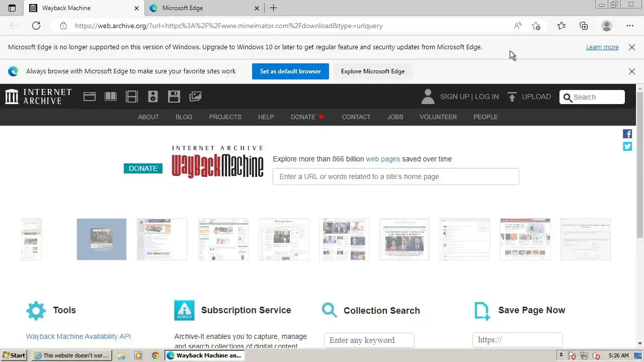The width and height of the screenshot is (644, 362).
Task: Open Wayback Machine Availability API link
Action: pyautogui.click(x=78, y=336)
